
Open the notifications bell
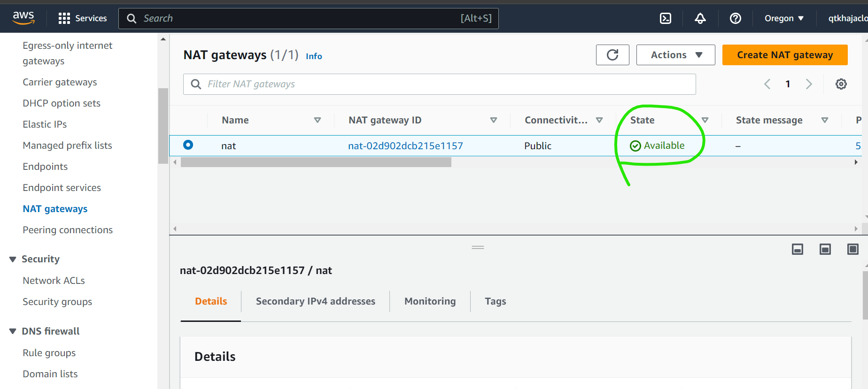click(700, 18)
